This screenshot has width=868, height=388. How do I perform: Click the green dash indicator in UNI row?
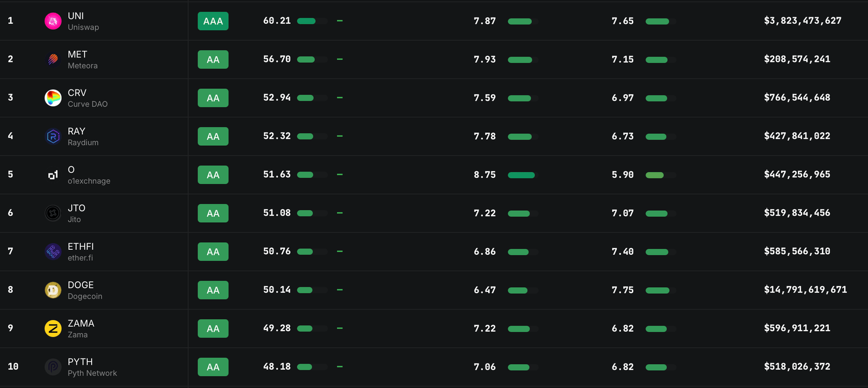coord(340,21)
